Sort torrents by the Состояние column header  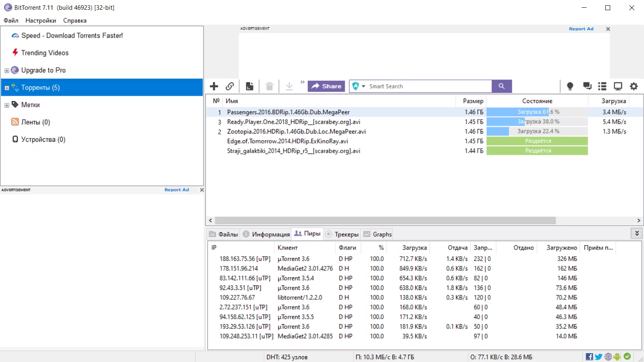[537, 101]
